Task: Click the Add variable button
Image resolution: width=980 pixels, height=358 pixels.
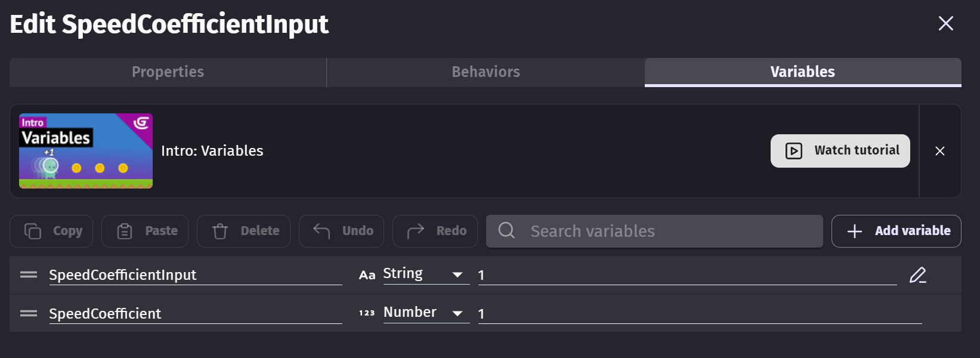Action: (x=896, y=231)
